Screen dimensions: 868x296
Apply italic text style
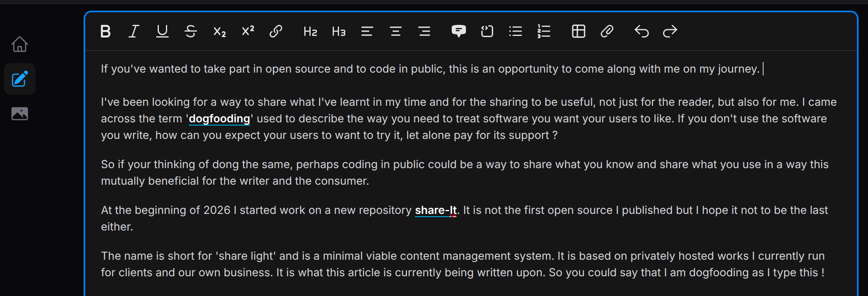click(134, 31)
